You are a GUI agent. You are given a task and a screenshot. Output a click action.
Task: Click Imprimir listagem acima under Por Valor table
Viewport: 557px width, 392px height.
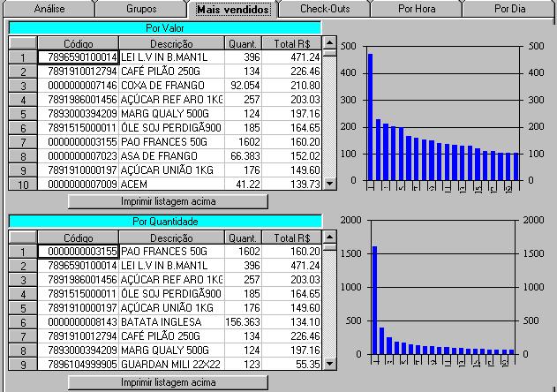168,201
